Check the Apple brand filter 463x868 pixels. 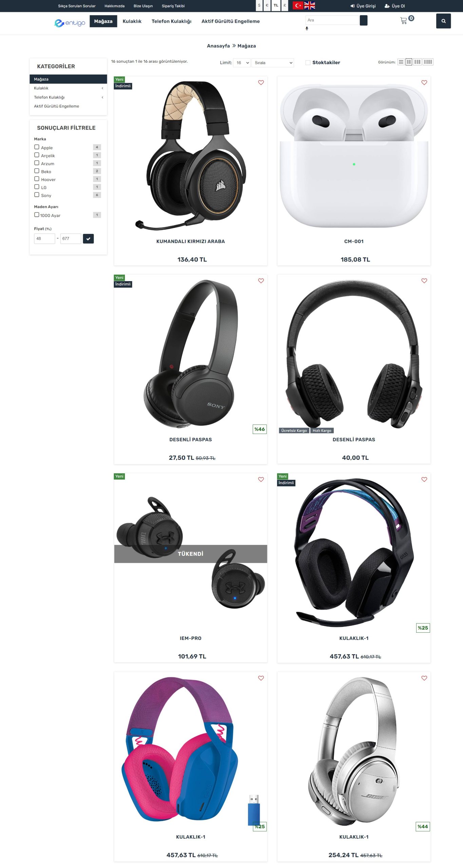pyautogui.click(x=37, y=147)
